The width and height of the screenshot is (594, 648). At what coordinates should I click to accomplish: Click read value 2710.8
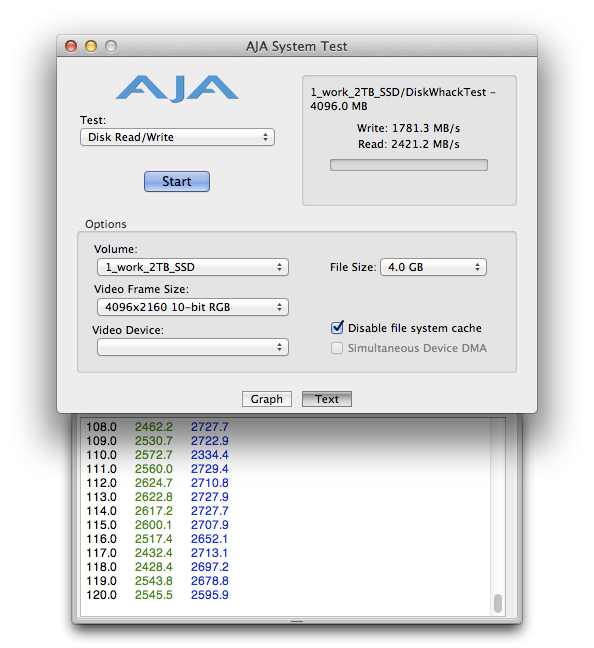pyautogui.click(x=210, y=483)
